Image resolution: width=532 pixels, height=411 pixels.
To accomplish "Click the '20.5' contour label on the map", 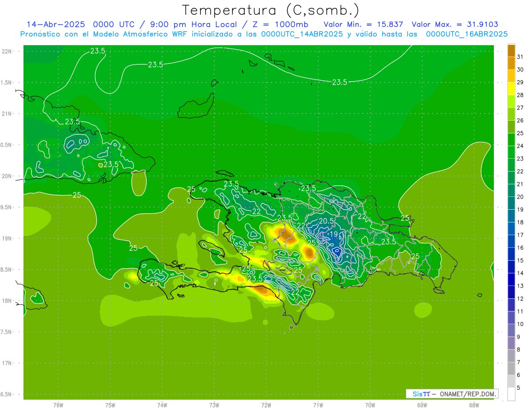I will click(326, 221).
